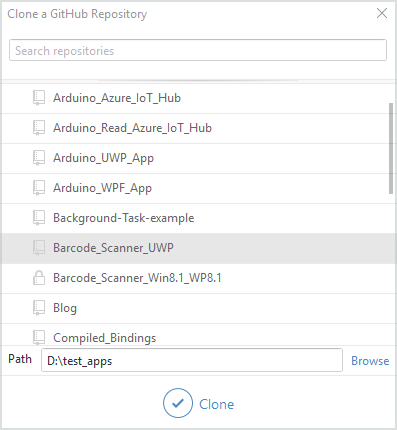Click the repo icon beside Arduino_Read_Azure_IoT_Hub

click(39, 128)
